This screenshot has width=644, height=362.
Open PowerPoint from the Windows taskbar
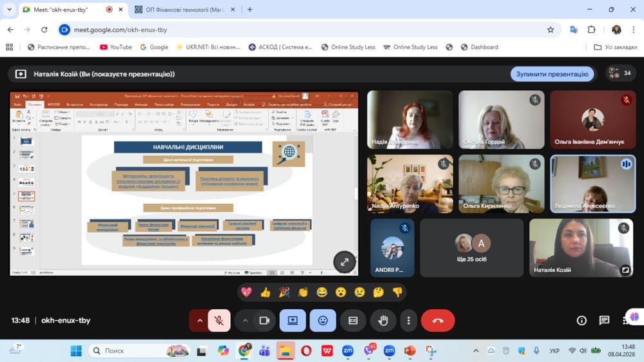[409, 351]
